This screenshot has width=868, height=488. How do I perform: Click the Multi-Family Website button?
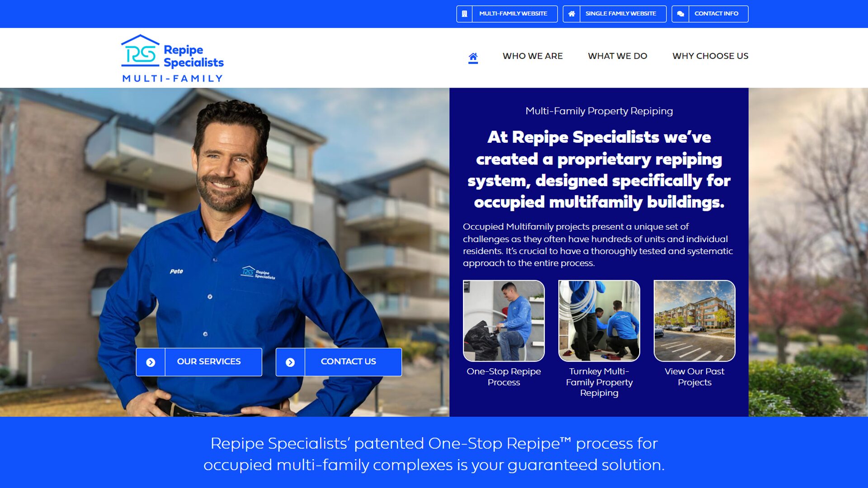[x=507, y=14]
